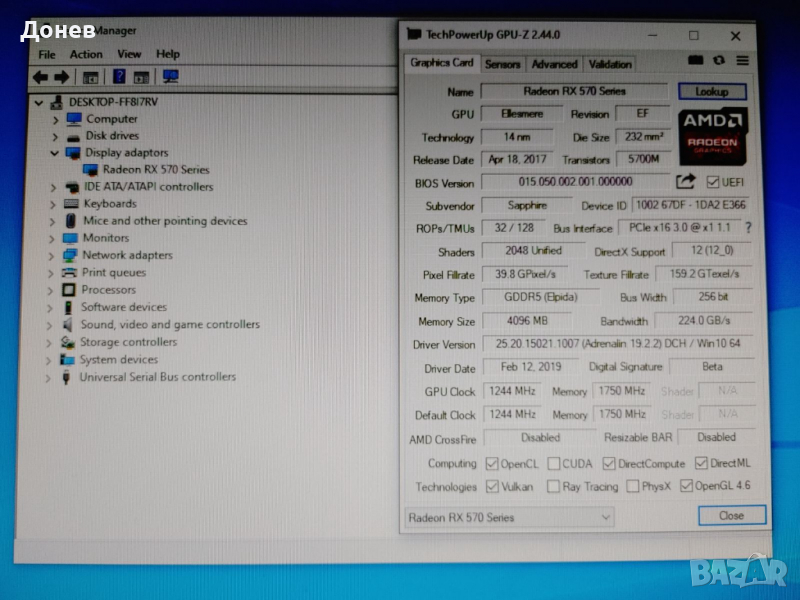
Task: Toggle the OpenCL checkbox
Action: tap(492, 464)
